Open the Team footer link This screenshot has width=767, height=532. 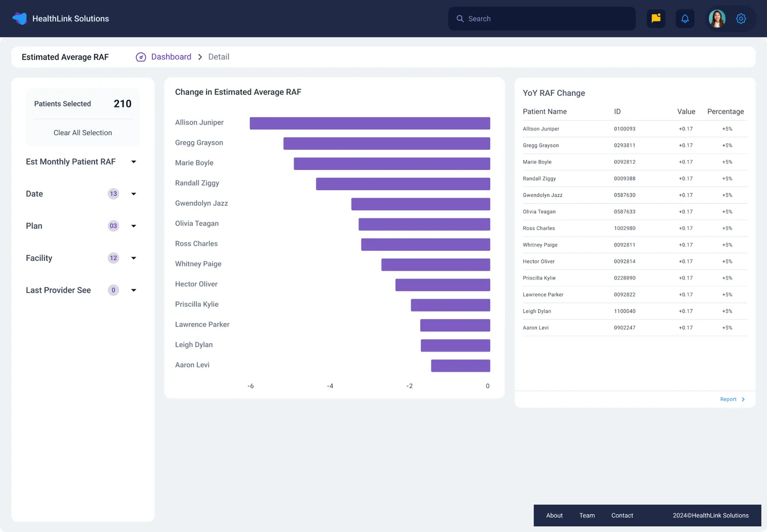(587, 515)
